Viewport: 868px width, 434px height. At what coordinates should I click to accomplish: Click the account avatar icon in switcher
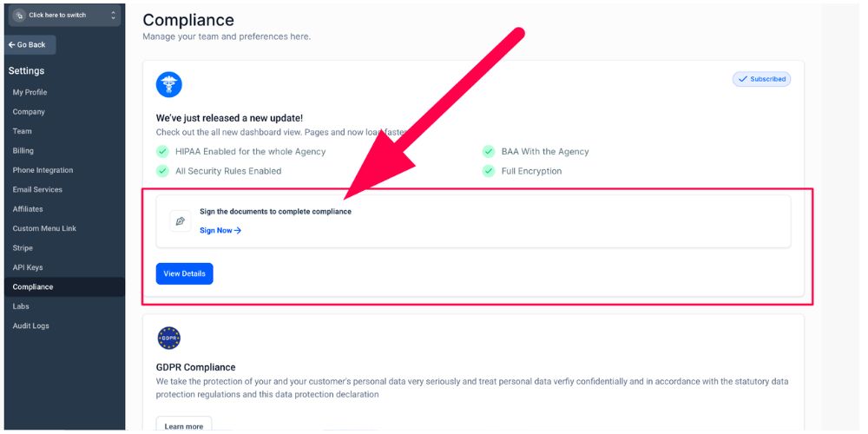(19, 16)
